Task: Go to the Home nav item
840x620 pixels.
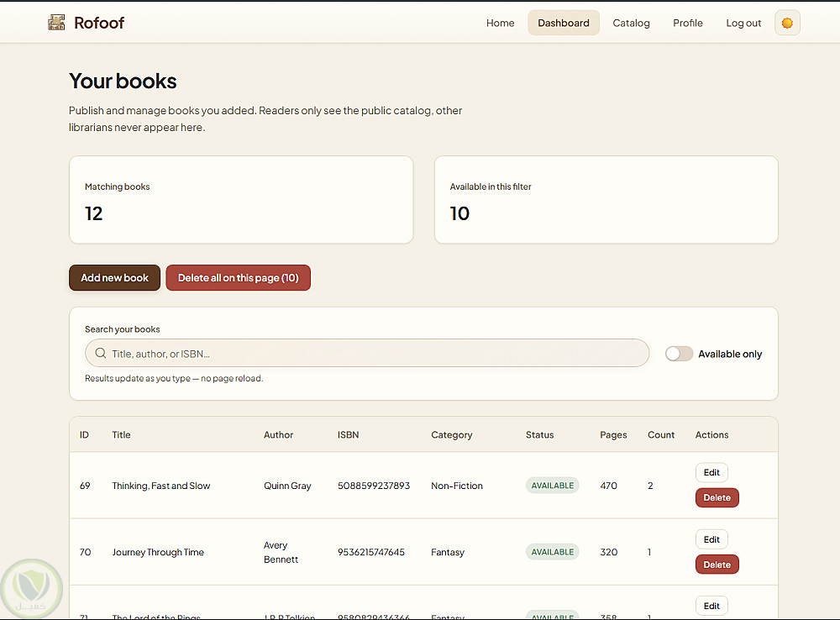Action: click(500, 24)
